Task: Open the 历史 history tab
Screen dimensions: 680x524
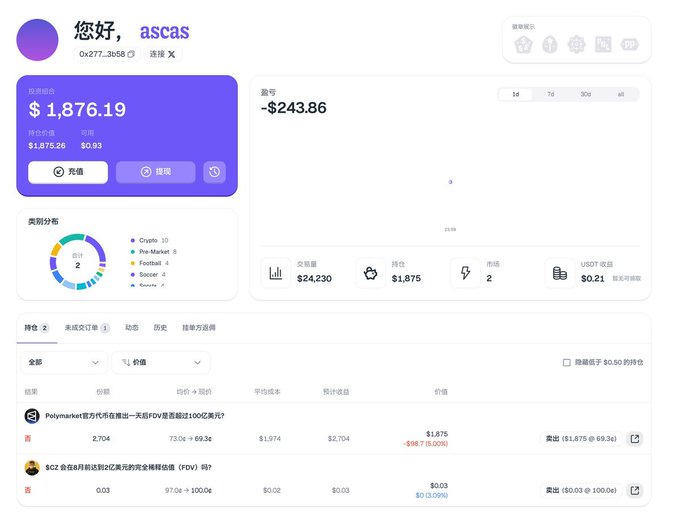Action: pyautogui.click(x=160, y=328)
